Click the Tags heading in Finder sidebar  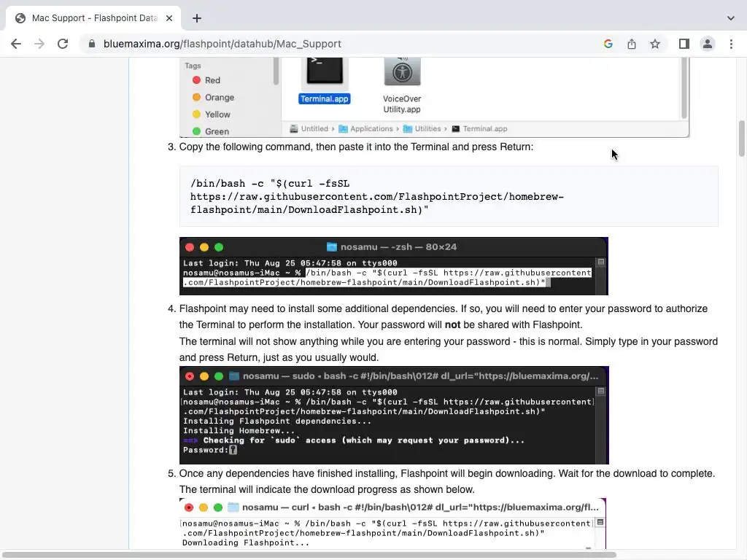(x=193, y=66)
